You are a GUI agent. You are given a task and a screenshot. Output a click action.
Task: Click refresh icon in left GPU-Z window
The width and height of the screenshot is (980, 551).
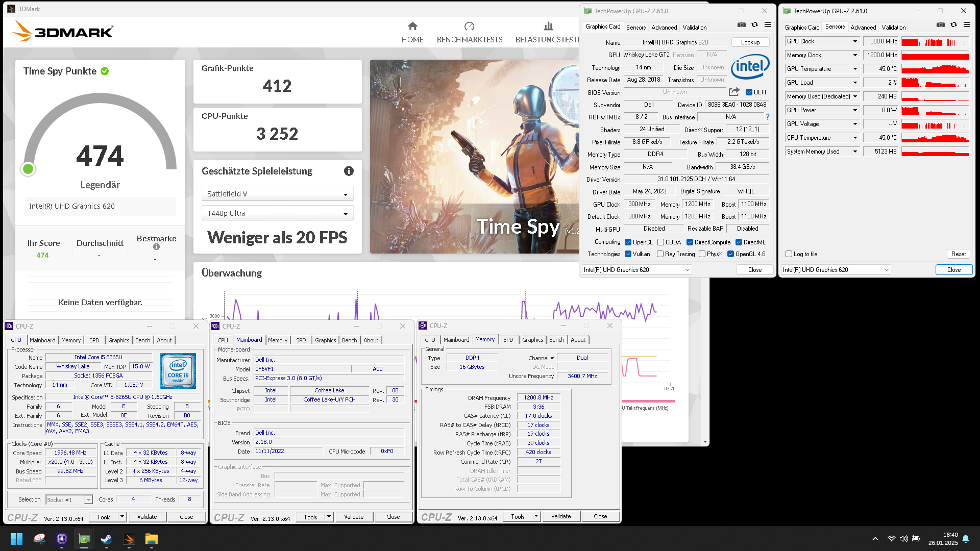pos(754,24)
